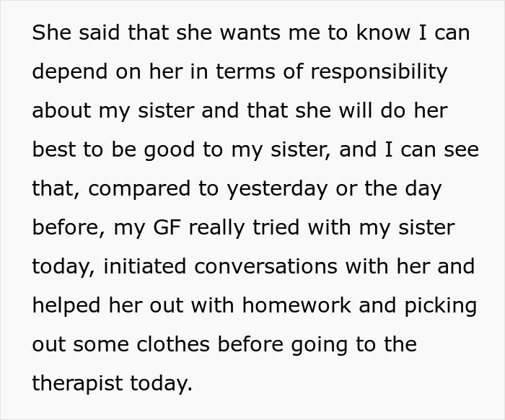Click the word "helped" starting a line

pos(64,306)
